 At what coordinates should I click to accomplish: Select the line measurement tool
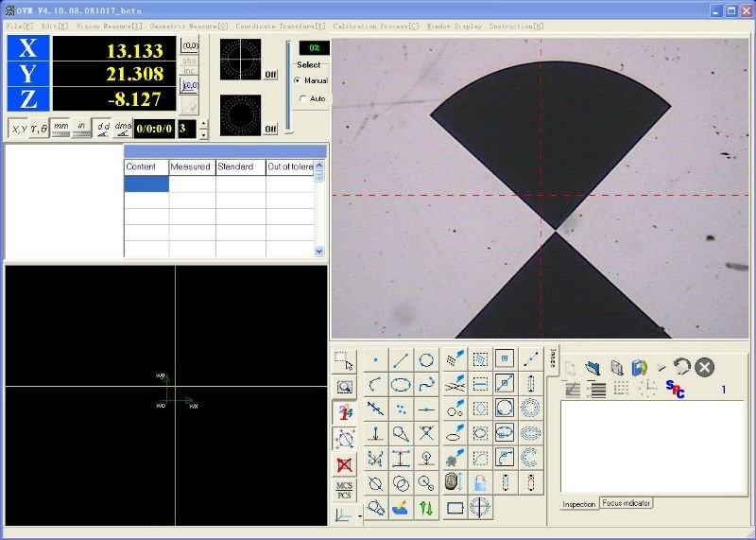point(401,360)
